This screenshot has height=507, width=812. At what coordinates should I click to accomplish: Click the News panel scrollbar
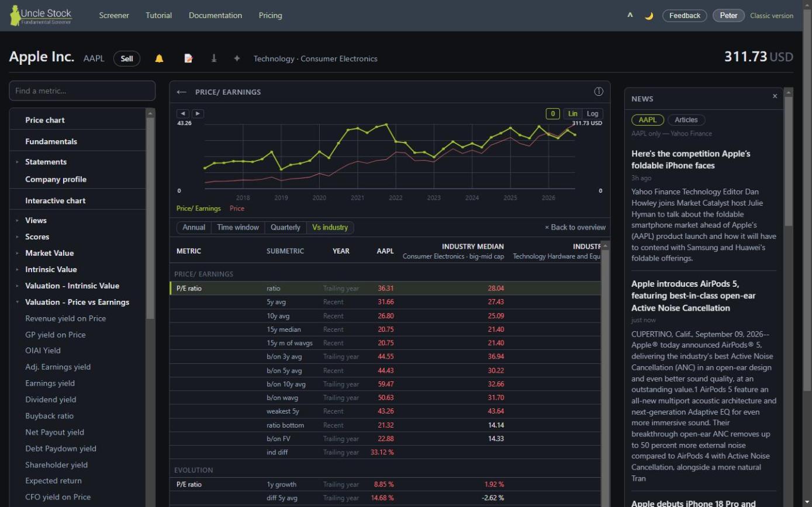[788, 161]
